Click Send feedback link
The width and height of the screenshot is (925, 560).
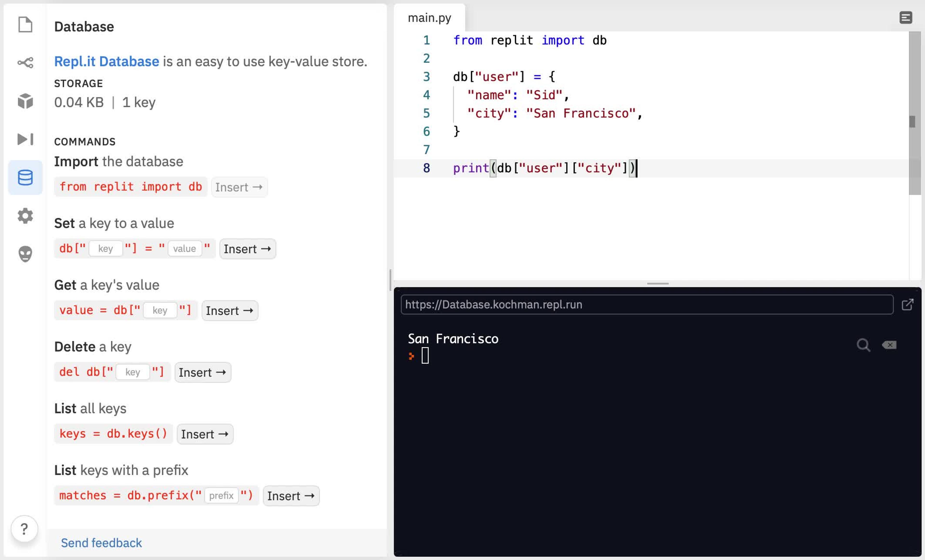coord(101,543)
